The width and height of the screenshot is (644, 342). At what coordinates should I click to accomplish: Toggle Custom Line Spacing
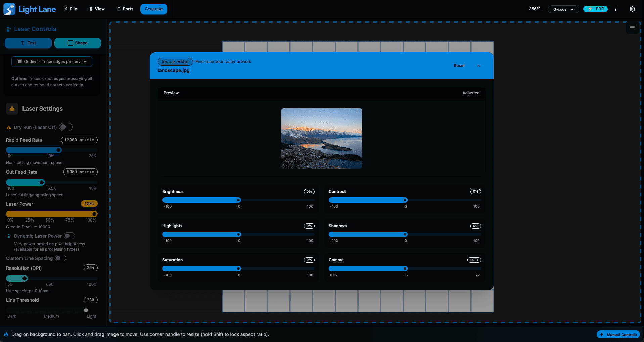tap(60, 258)
